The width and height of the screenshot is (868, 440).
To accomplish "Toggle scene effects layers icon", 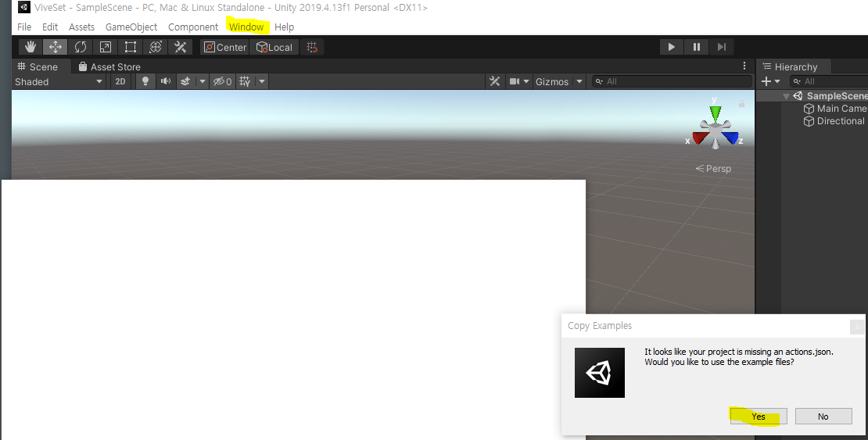I will [185, 81].
